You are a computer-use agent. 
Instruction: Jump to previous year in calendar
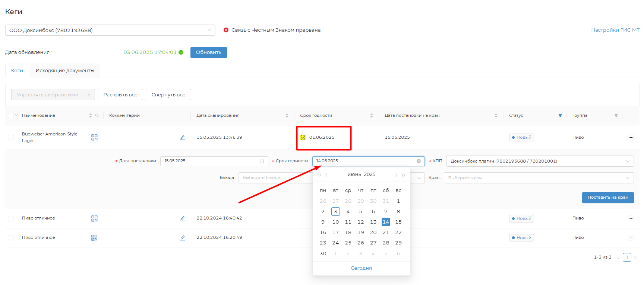[319, 175]
